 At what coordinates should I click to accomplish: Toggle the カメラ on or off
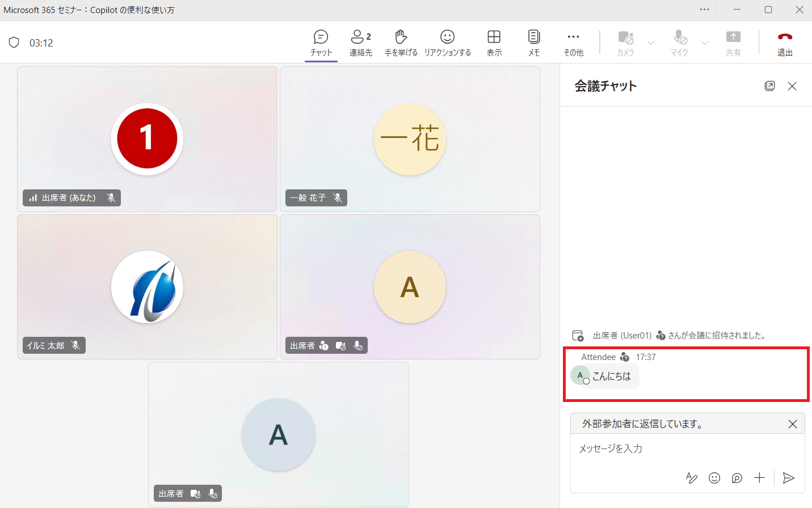(x=625, y=43)
